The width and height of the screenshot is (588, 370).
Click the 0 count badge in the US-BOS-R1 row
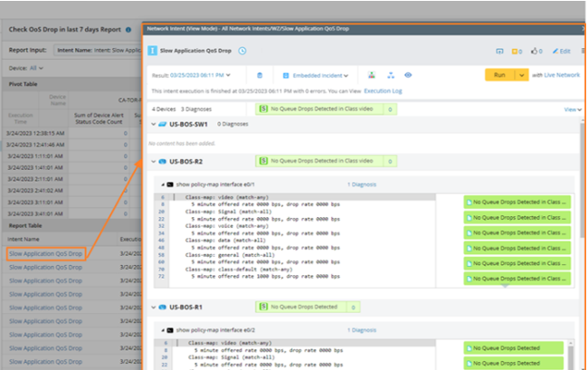(x=353, y=307)
